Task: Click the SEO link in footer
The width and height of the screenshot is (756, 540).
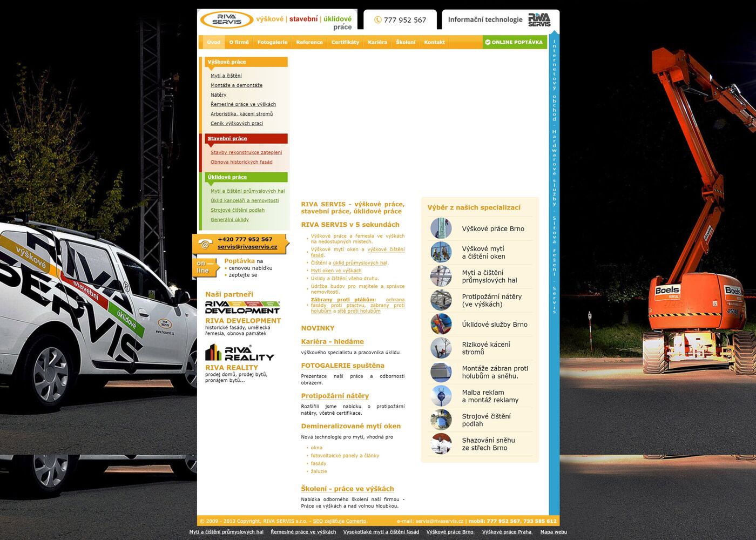Action: [x=318, y=521]
